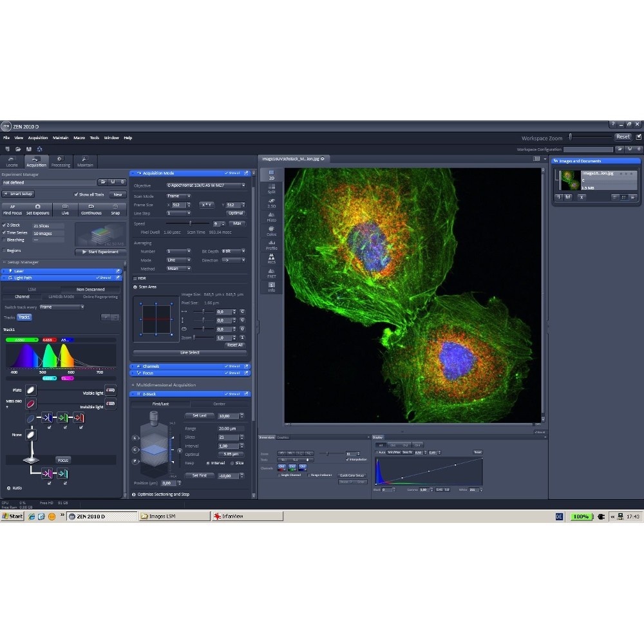644x644 pixels.
Task: Adjust the scan Speed slider
Action: click(x=190, y=223)
